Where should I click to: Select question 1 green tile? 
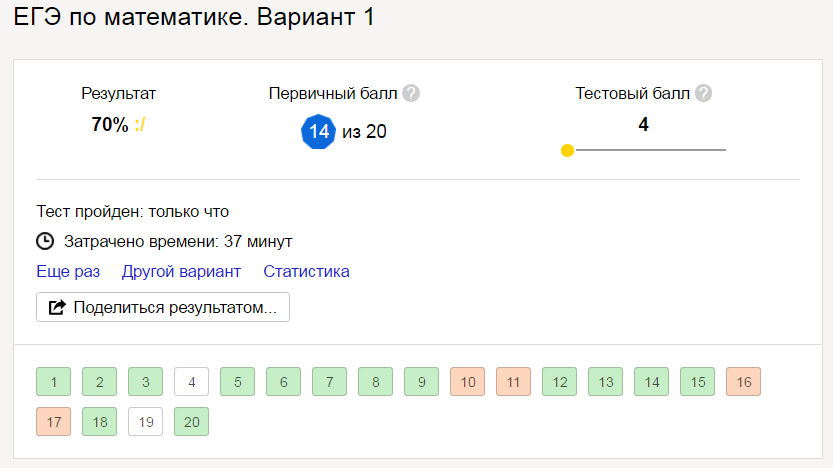pyautogui.click(x=53, y=381)
